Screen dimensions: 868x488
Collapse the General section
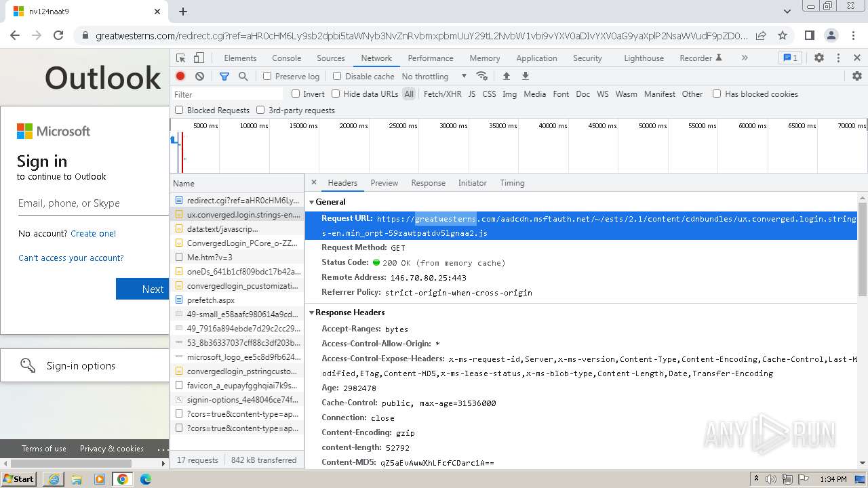click(x=312, y=202)
